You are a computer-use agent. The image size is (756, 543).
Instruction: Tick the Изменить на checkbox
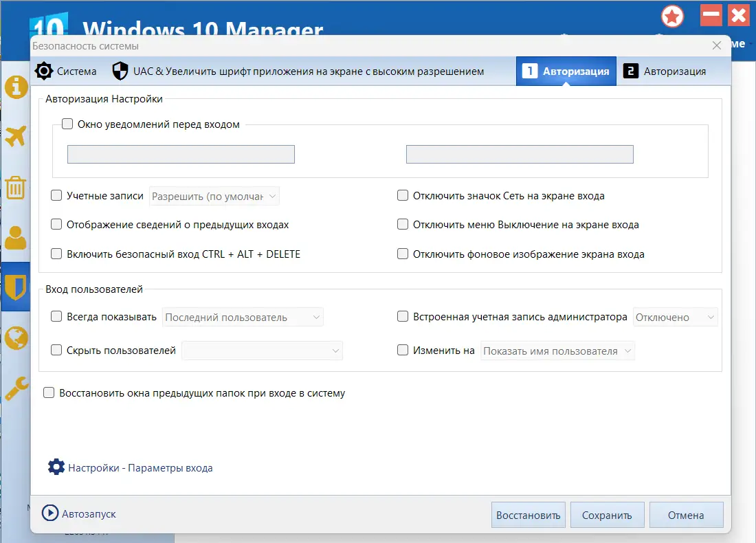pos(403,350)
